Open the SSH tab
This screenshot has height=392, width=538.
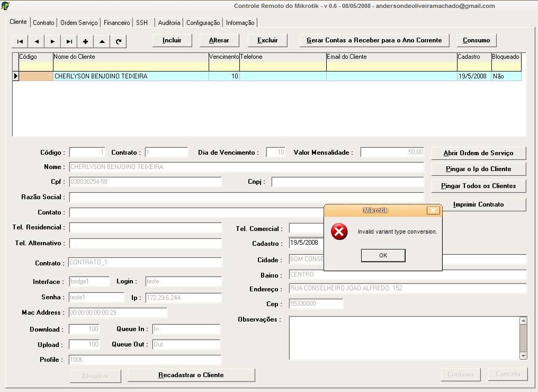(x=142, y=23)
